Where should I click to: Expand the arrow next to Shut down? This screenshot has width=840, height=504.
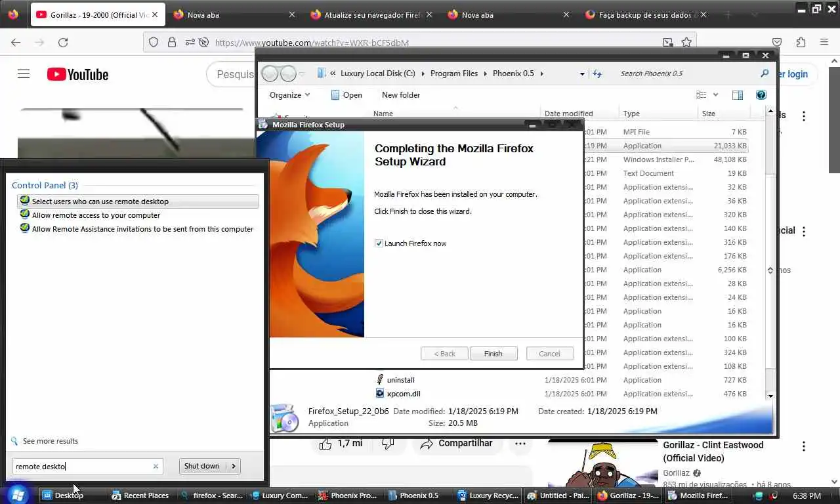234,466
